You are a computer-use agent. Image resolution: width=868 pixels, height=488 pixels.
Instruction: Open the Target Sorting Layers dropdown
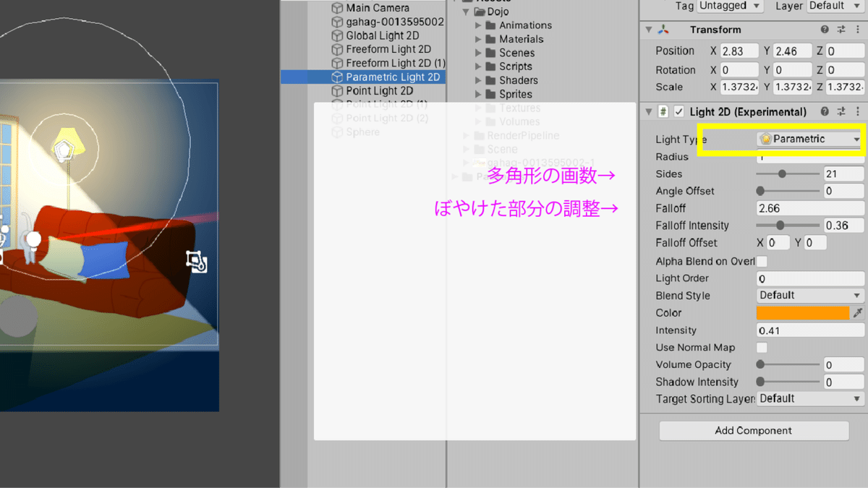click(809, 398)
